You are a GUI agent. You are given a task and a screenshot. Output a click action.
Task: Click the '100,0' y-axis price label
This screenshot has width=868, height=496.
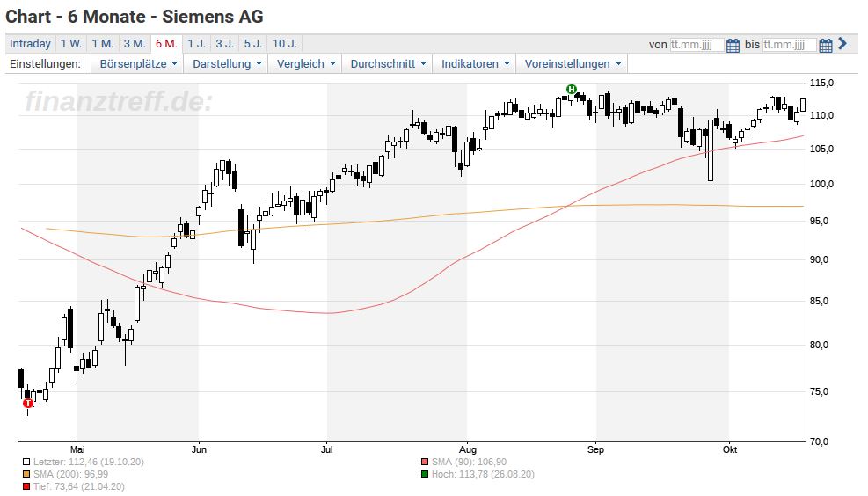821,185
